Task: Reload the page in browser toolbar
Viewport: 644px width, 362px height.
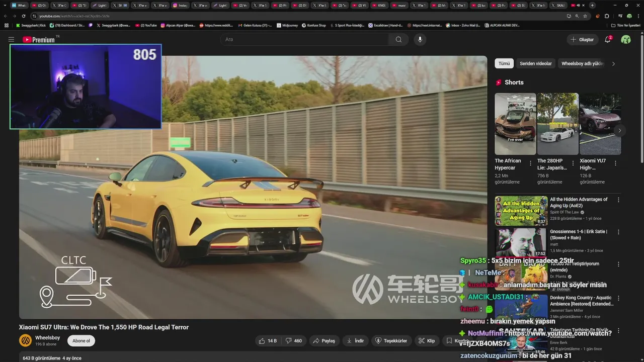Action: tap(23, 16)
